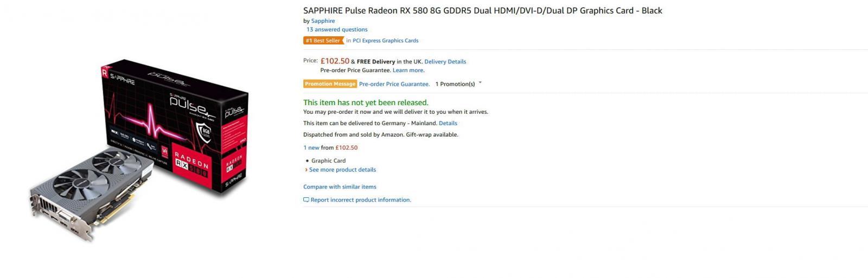Viewport: 868px width, 278px height.
Task: Click the main £102.50 price
Action: [335, 61]
